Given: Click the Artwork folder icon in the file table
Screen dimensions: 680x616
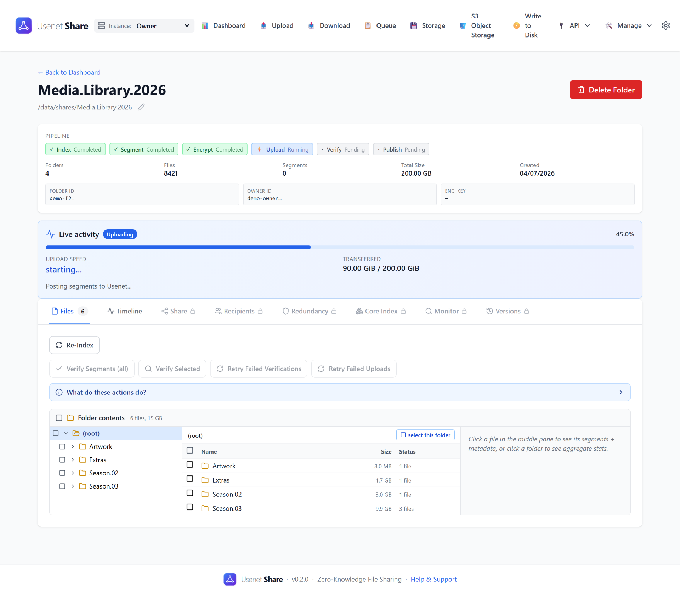Looking at the screenshot, I should (205, 466).
